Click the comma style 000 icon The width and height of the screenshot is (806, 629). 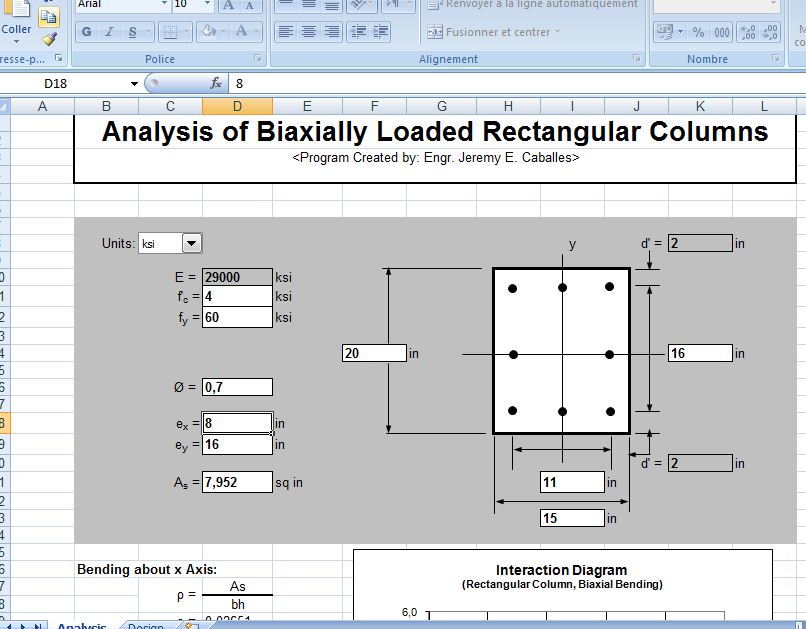click(722, 32)
